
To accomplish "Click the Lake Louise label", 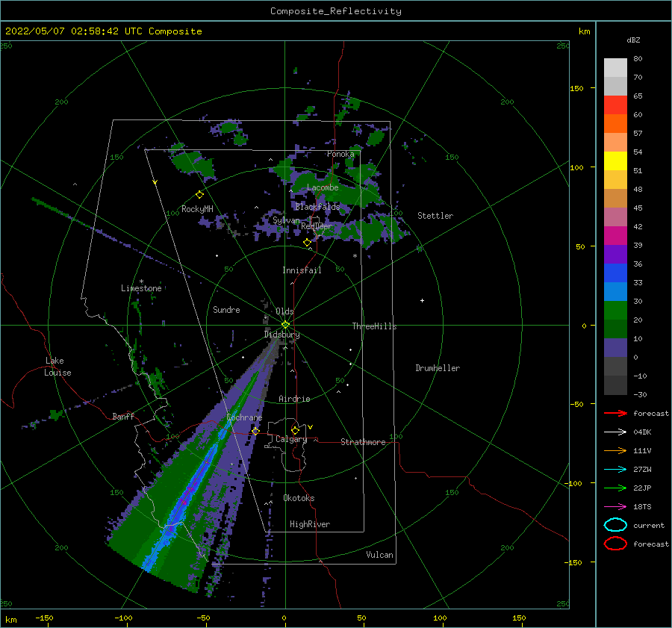I will coord(57,367).
